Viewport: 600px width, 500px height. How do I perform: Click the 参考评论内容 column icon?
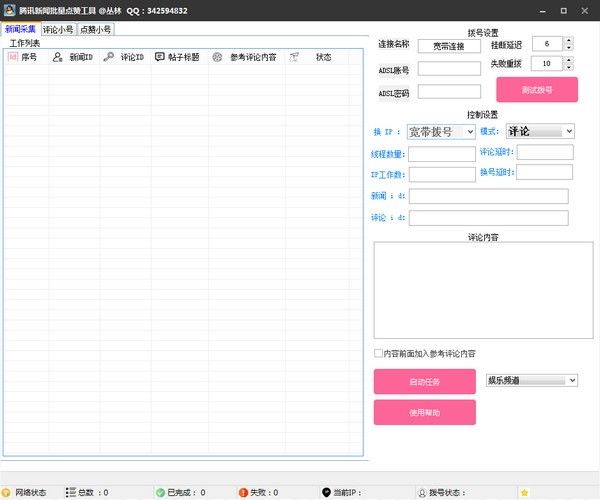pyautogui.click(x=217, y=58)
